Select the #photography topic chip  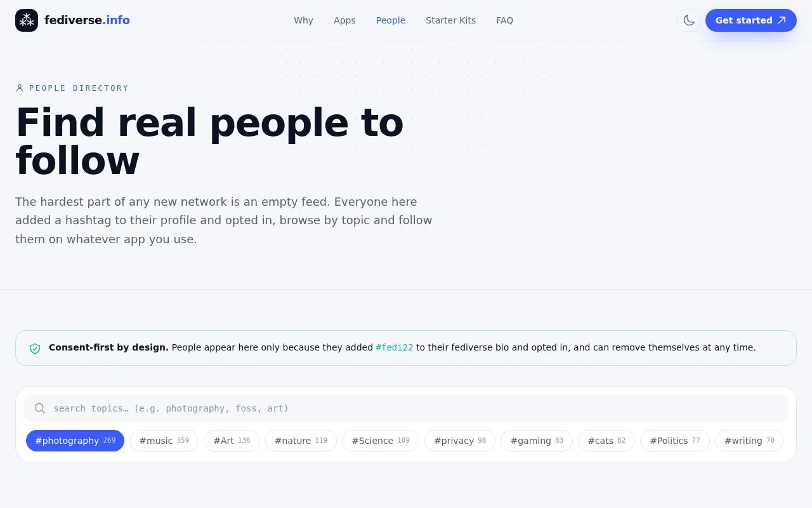coord(75,441)
